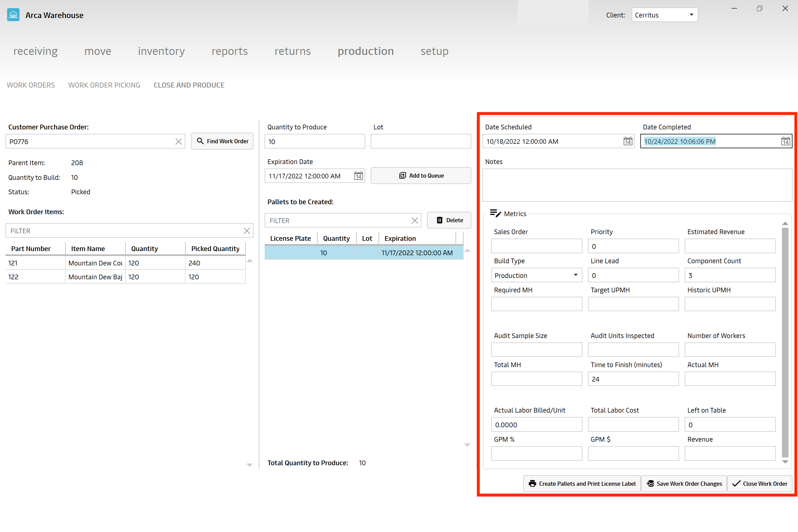Click the Close Work Order button
The width and height of the screenshot is (798, 532).
point(760,484)
